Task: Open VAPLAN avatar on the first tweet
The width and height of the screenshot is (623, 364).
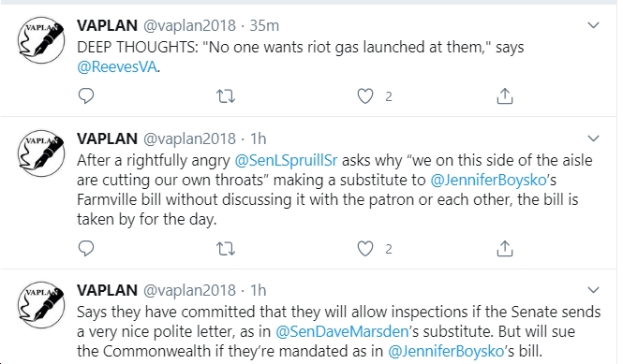Action: [41, 40]
